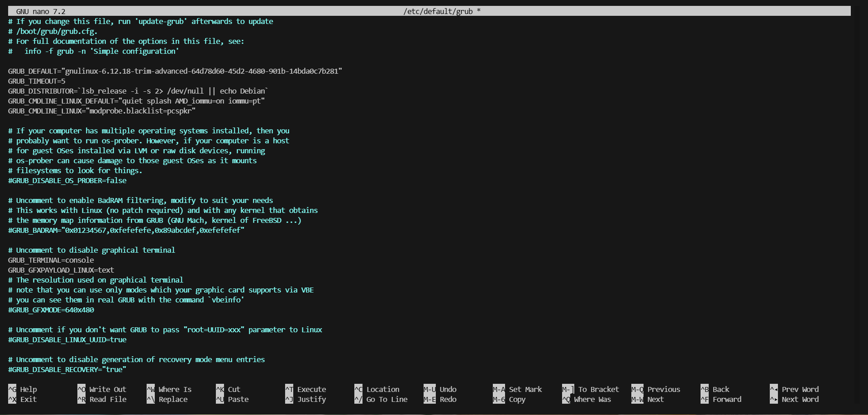The image size is (868, 415).
Task: Click the Next shortcut under Previous
Action: point(648,399)
